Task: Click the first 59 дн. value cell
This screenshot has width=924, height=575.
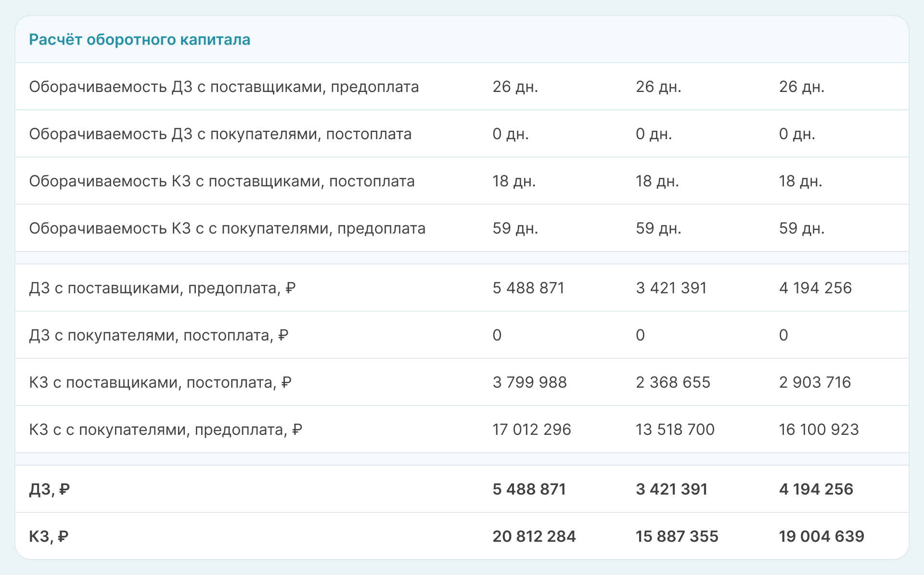Action: 515,228
